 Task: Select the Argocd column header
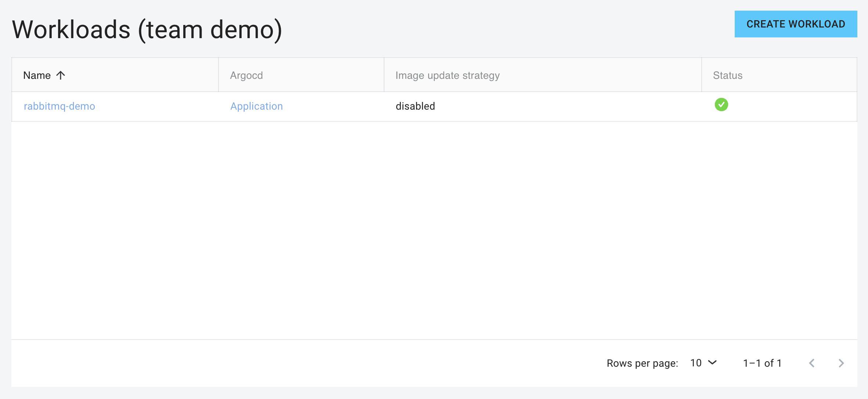pos(246,75)
